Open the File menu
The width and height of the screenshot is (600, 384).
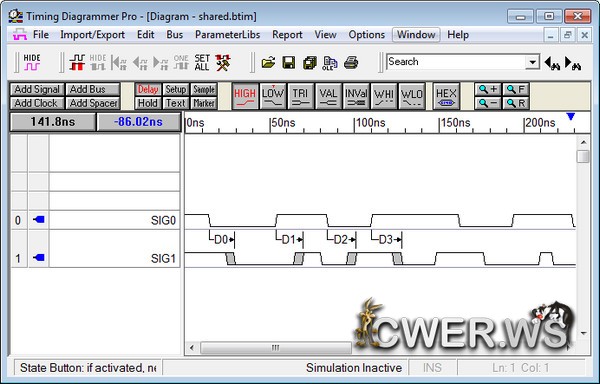(41, 35)
